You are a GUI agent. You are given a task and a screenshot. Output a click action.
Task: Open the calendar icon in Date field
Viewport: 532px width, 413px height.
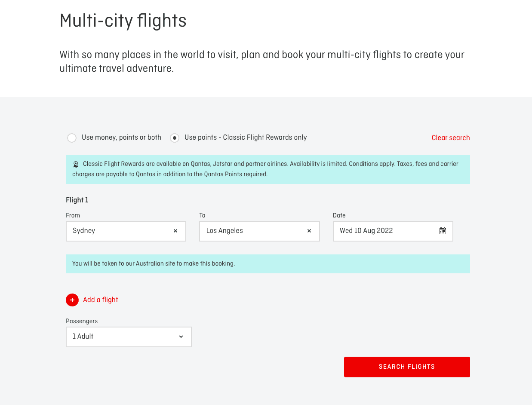pos(443,231)
